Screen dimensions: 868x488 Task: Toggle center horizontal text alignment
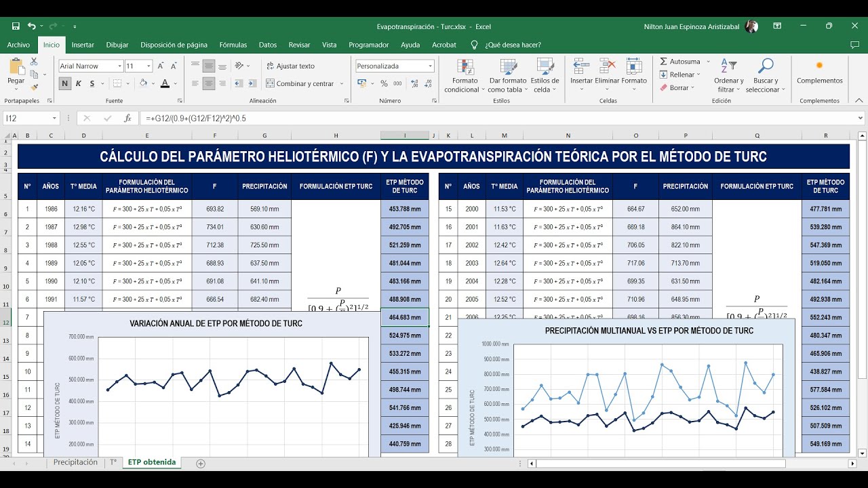[209, 83]
